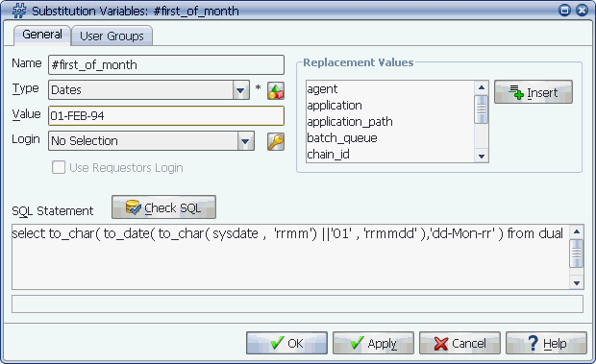Click the Replacement Values scrollbar thumb

482,109
